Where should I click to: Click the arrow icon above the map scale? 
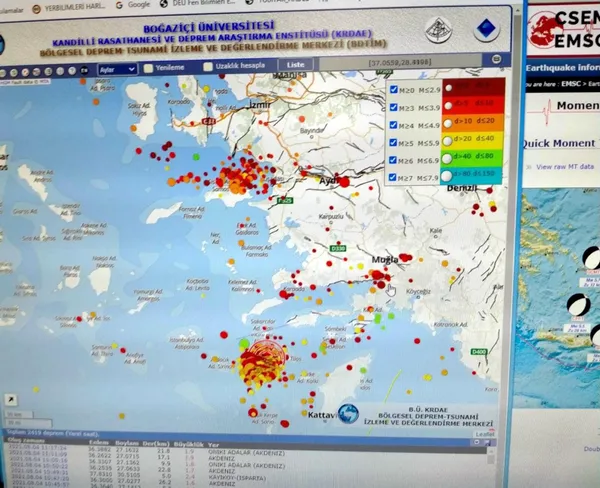point(11,400)
